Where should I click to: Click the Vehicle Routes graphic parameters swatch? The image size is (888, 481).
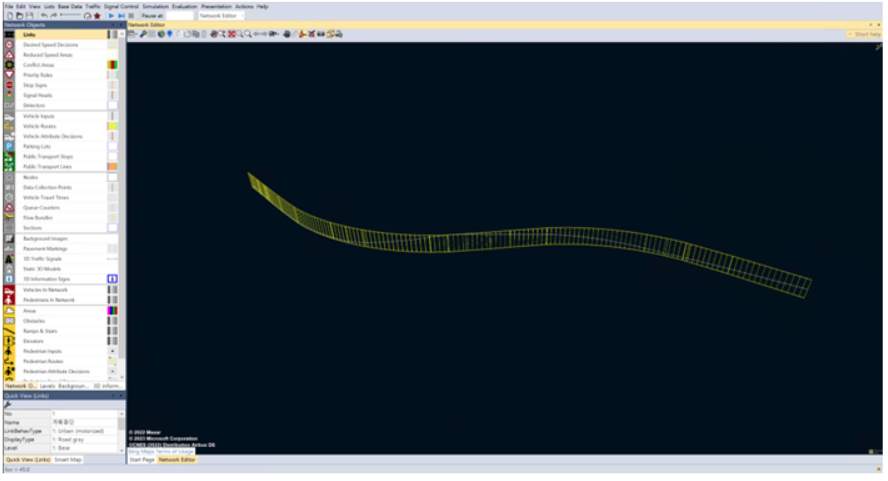pyautogui.click(x=112, y=126)
